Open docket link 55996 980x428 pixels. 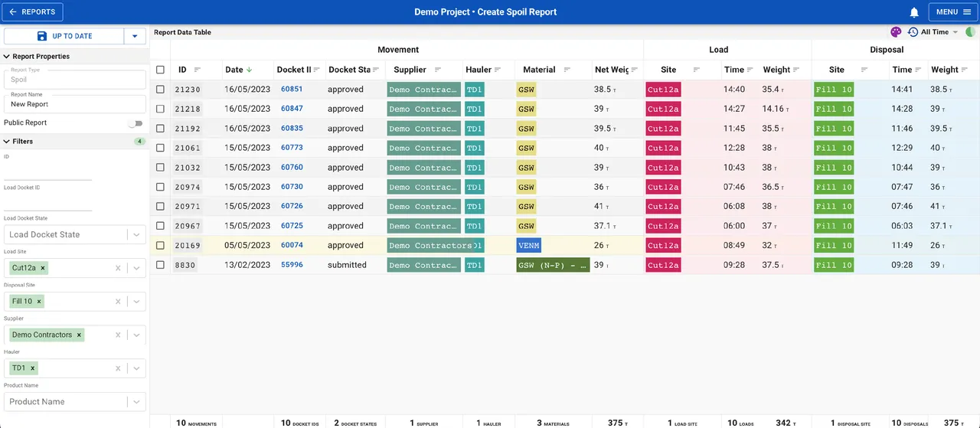292,265
